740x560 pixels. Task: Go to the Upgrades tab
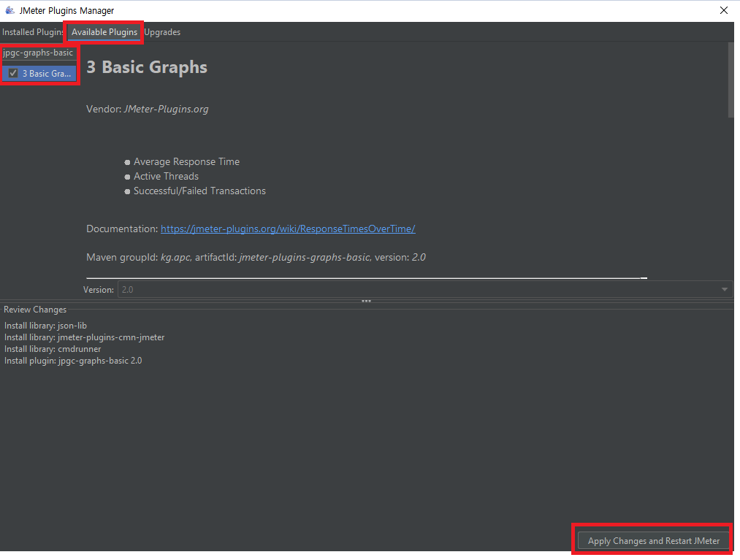[162, 32]
